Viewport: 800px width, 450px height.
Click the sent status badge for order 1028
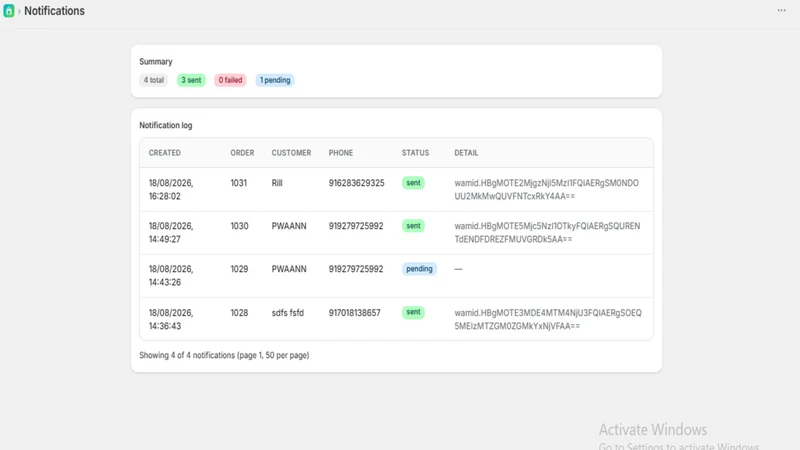(413, 312)
